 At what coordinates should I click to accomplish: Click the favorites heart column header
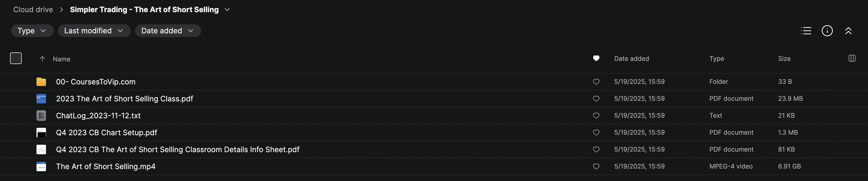pos(596,58)
